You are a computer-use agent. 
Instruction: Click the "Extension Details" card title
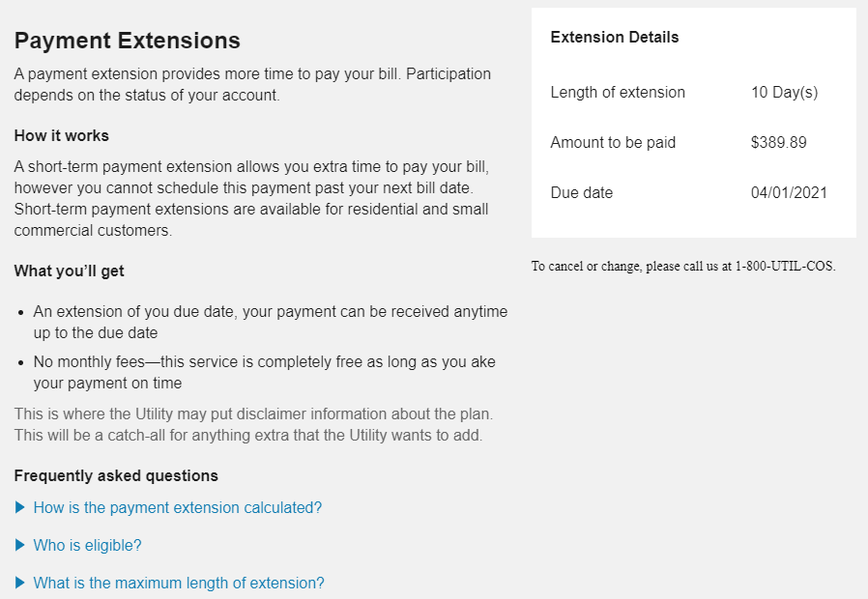point(615,37)
